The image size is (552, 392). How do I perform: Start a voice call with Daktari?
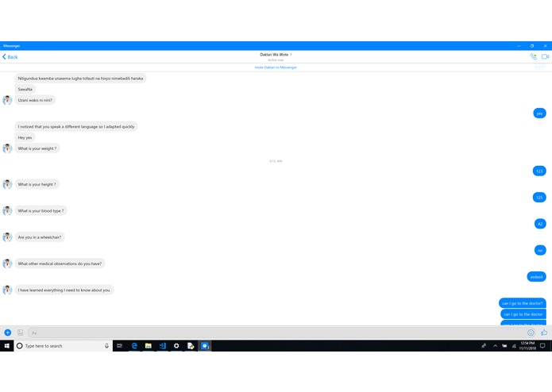tap(534, 56)
